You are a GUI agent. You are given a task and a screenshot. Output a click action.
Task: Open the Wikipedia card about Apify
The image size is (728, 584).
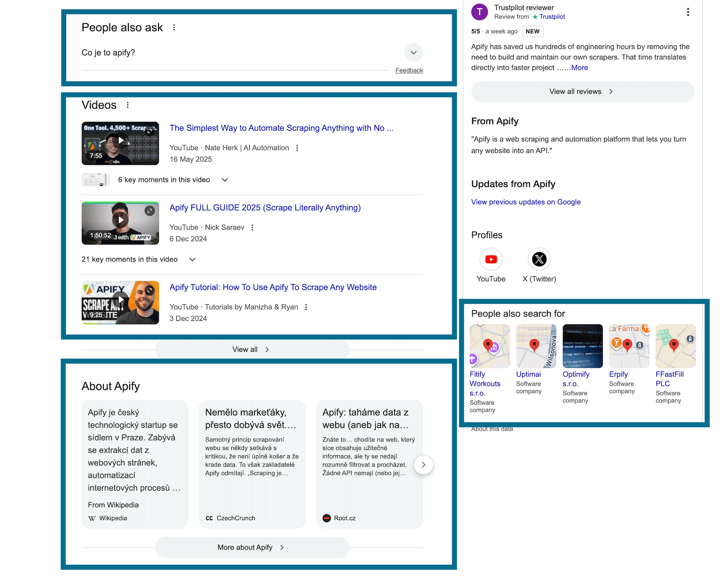tap(135, 464)
